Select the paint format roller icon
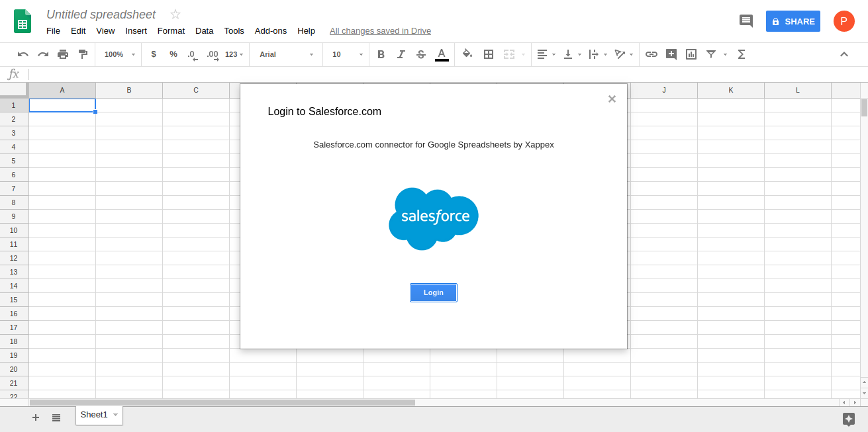 click(83, 54)
